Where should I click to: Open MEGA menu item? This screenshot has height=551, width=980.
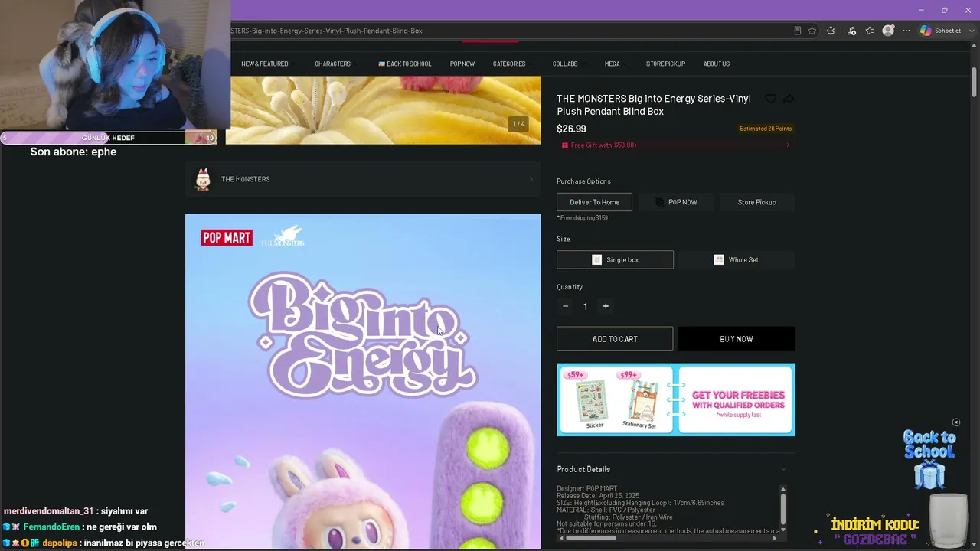[x=612, y=64]
